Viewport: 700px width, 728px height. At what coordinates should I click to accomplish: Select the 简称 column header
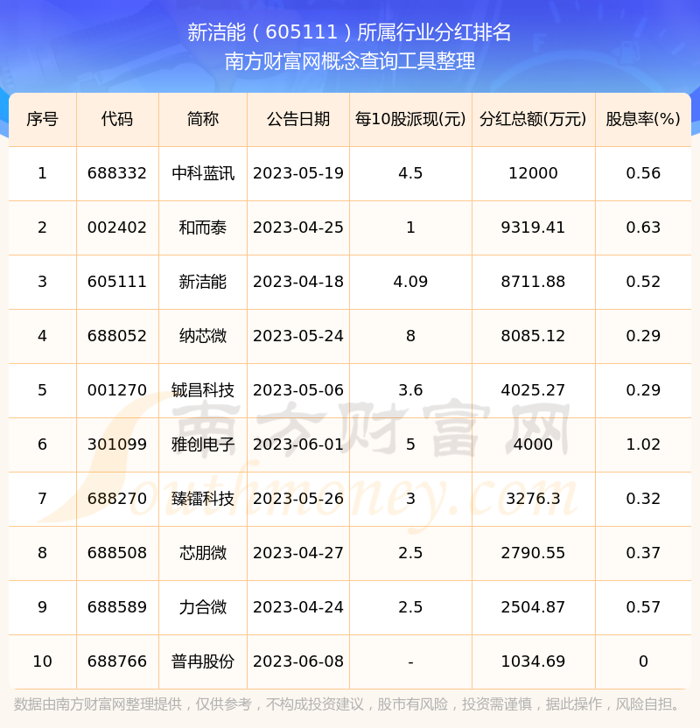(202, 119)
